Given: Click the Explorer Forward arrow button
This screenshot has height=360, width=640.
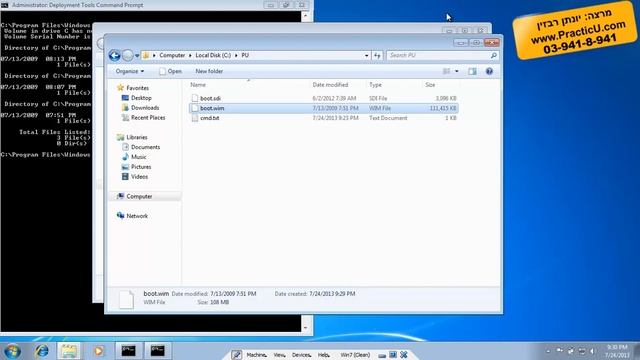Looking at the screenshot, I should (x=128, y=55).
